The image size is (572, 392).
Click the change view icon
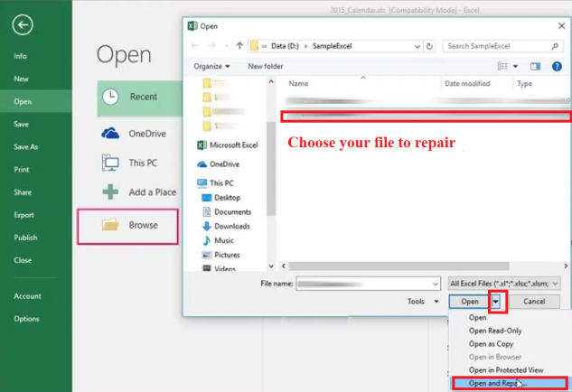(502, 66)
